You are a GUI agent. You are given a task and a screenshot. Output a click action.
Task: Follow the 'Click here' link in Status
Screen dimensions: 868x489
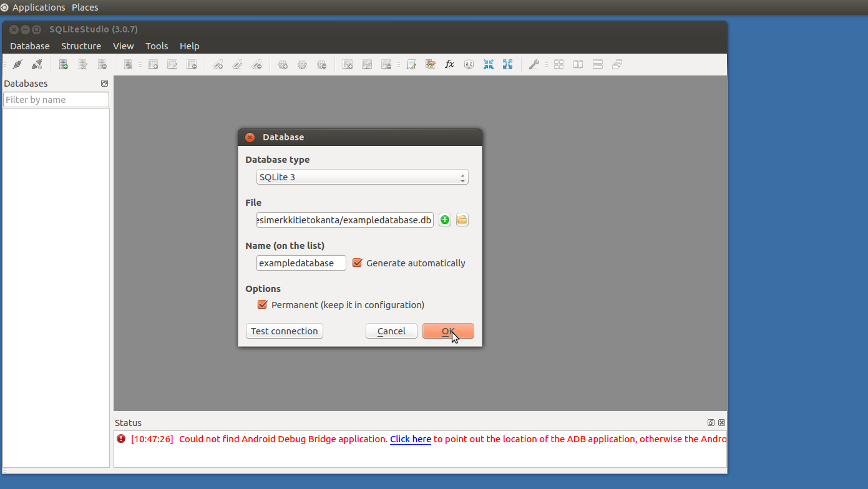tap(410, 439)
